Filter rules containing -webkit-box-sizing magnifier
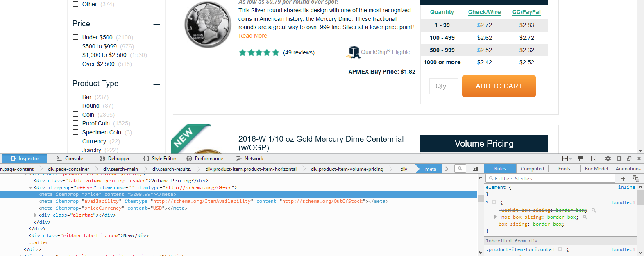 [594, 210]
